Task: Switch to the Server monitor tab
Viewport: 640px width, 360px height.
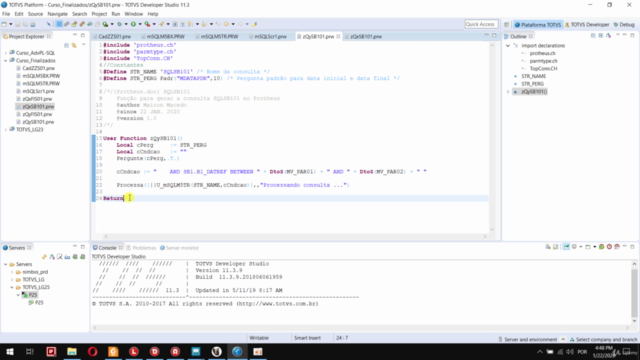Action: tap(179, 248)
